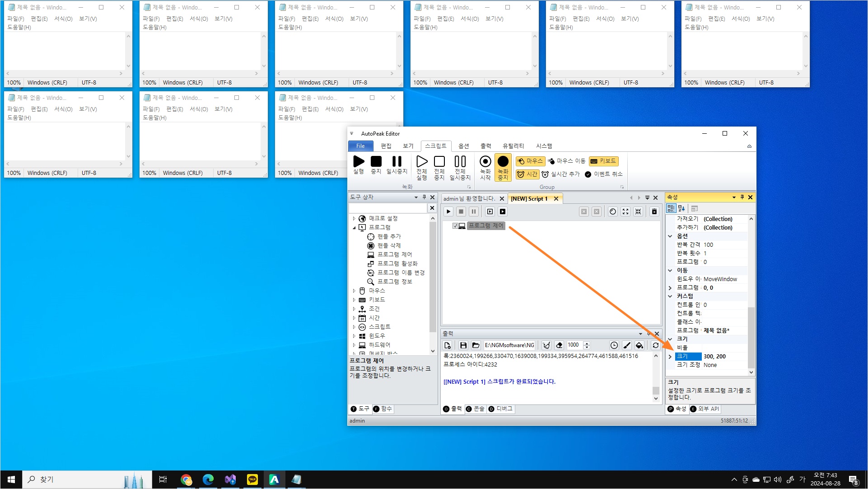Screen dimensions: 868x489
Task: Click the toolbox search input field
Action: coord(387,208)
